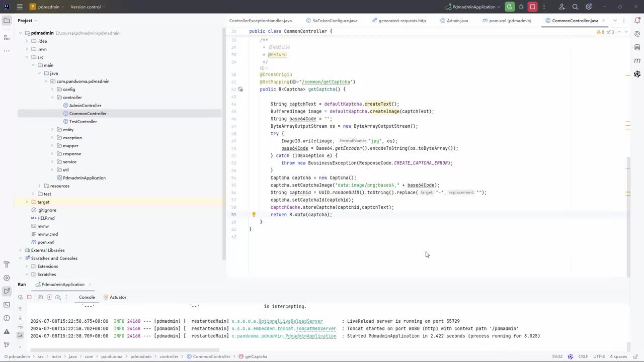
Task: Open the Notifications bell panel
Action: 637,21
